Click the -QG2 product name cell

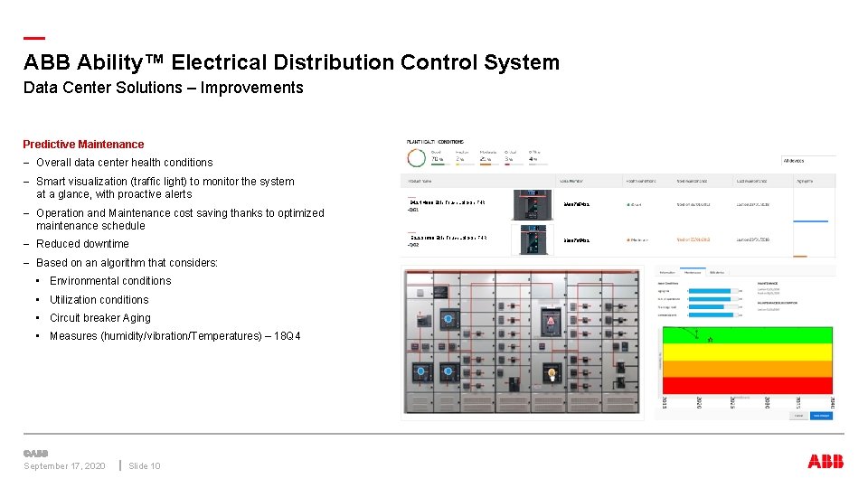[x=447, y=240]
